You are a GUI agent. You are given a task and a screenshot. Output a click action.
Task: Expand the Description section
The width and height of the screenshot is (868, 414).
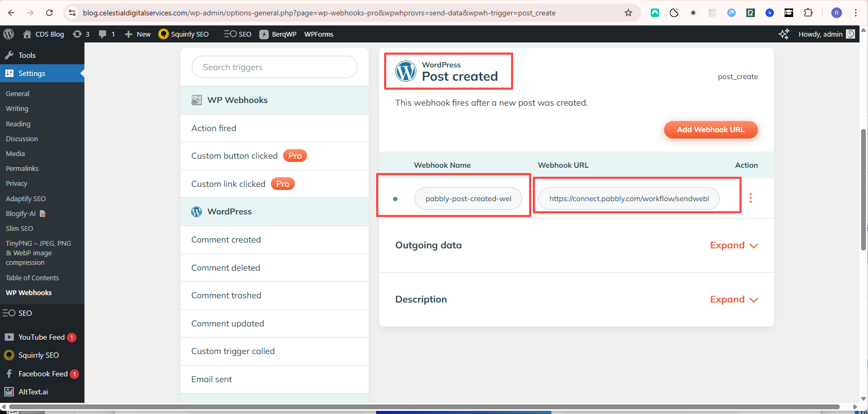(x=734, y=299)
